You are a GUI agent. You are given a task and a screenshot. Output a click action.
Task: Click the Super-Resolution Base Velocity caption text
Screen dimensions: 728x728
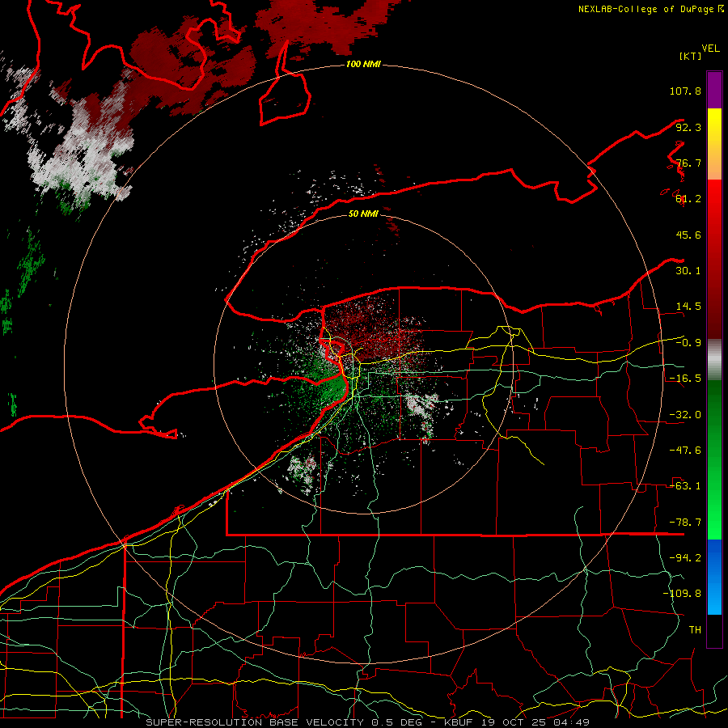(367, 722)
